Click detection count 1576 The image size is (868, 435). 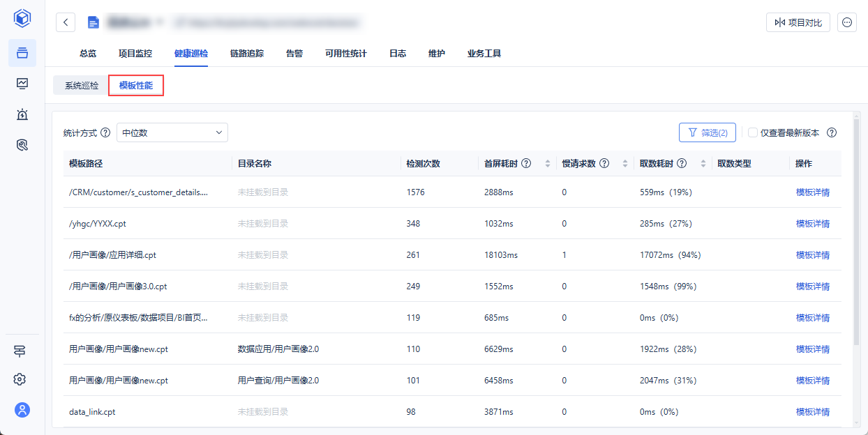416,192
